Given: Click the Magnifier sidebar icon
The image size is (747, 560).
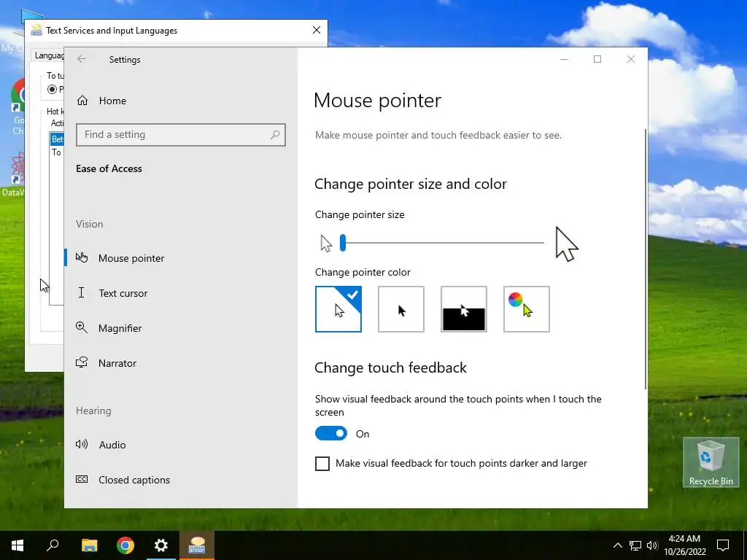Looking at the screenshot, I should (82, 327).
